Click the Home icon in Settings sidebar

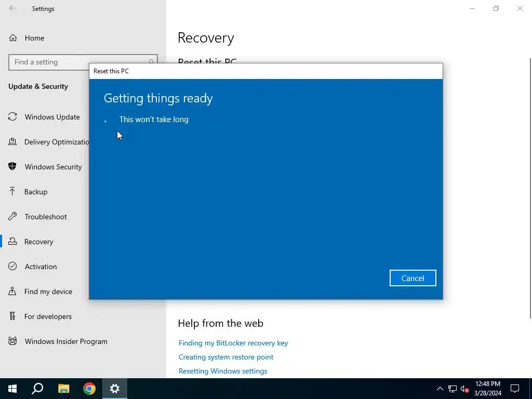click(13, 38)
